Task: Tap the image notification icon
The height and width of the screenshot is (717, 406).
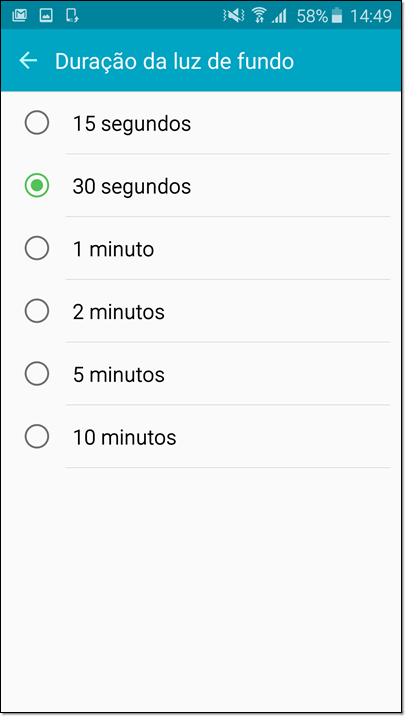Action: 46,16
